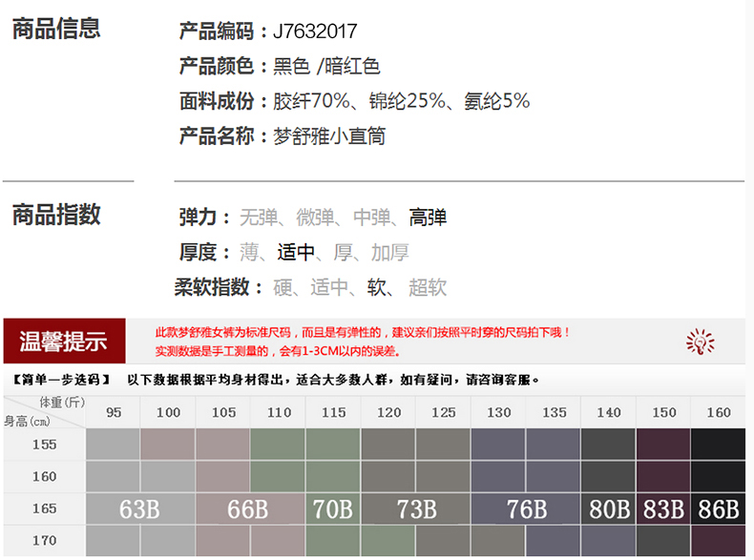Click height row label 155
The width and height of the screenshot is (754, 560).
pos(44,445)
